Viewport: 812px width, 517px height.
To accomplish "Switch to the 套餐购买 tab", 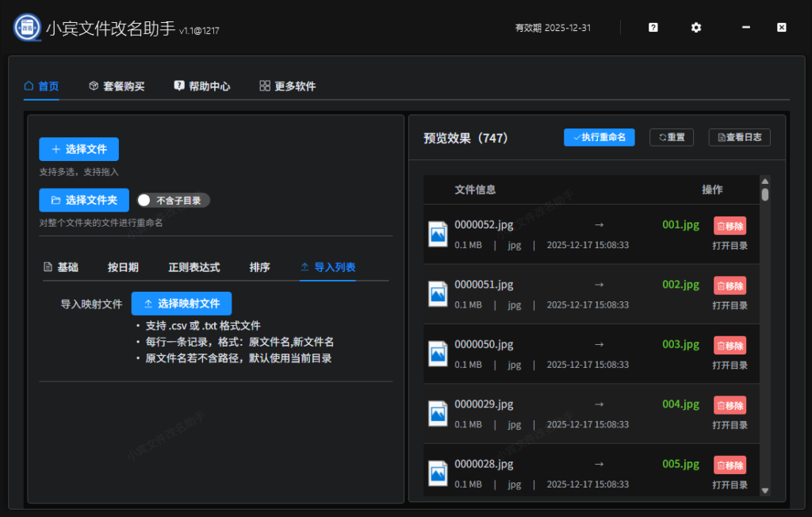I will (117, 86).
